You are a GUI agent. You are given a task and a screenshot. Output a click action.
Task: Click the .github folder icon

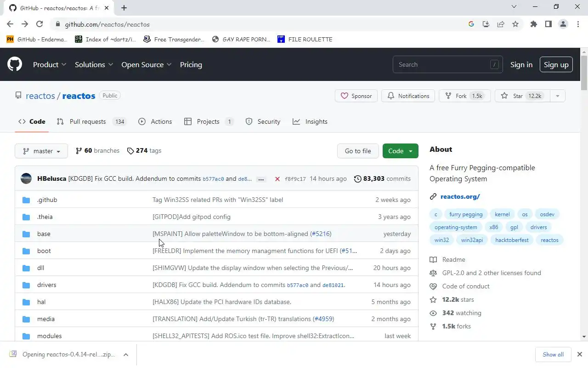click(x=27, y=200)
